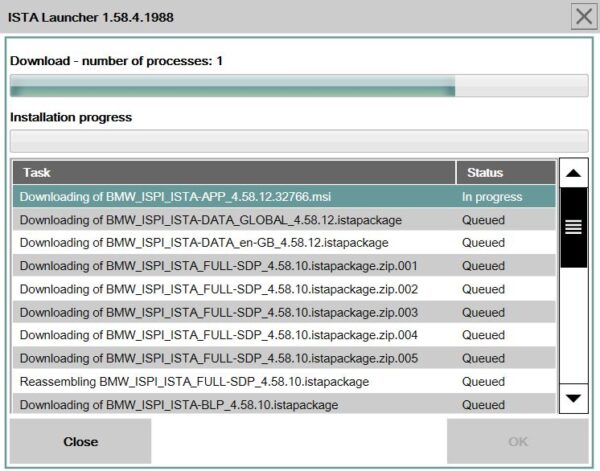Select the ISTA-BLP_4.58.10.istapackage row
600x471 pixels.
(x=284, y=404)
